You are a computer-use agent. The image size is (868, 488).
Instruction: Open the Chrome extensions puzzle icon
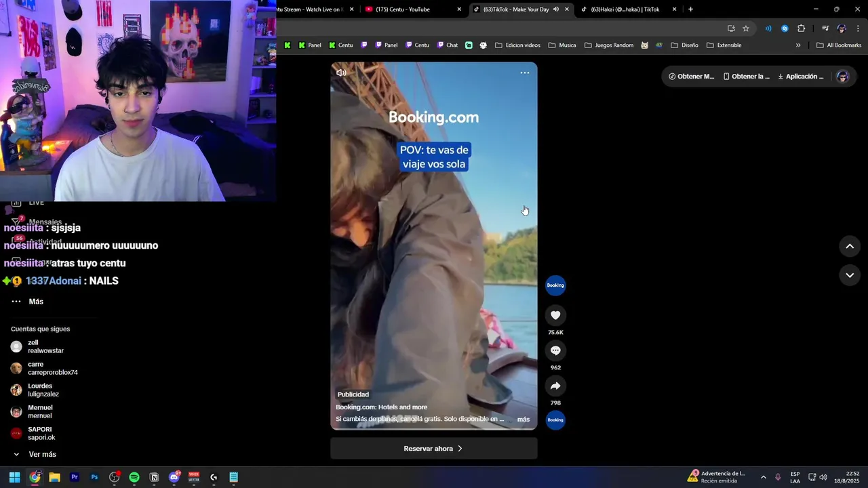[x=801, y=28]
